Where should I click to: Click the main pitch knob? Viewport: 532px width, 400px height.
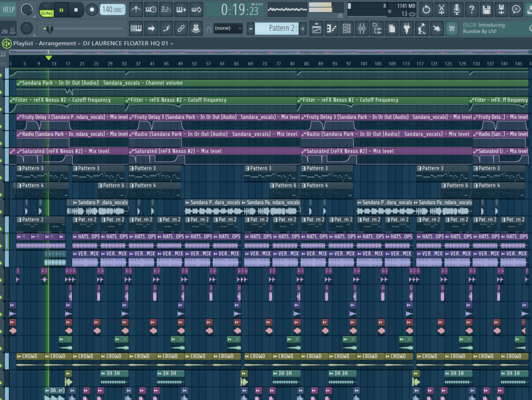pyautogui.click(x=27, y=29)
